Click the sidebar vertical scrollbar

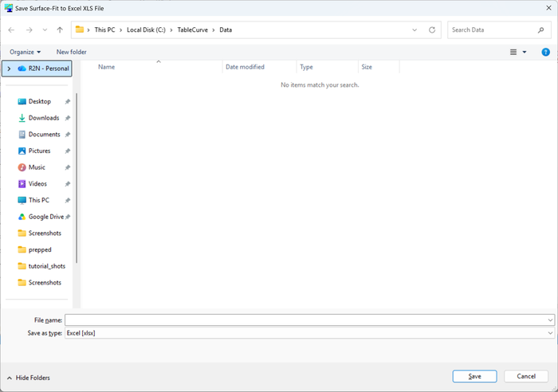coord(77,178)
